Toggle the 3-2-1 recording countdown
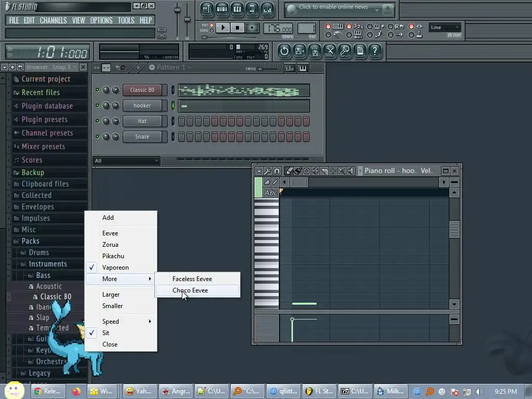 point(349,26)
